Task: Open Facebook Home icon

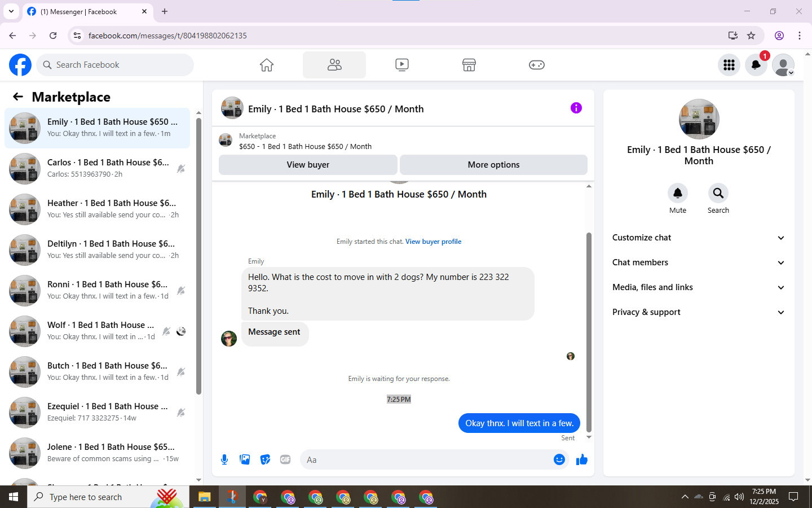Action: (267, 65)
